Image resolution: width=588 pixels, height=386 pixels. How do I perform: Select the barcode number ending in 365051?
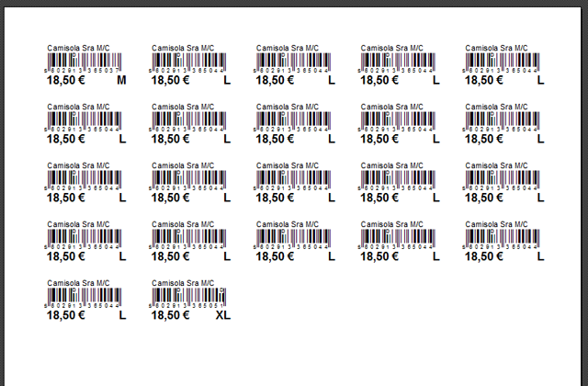tap(187, 305)
